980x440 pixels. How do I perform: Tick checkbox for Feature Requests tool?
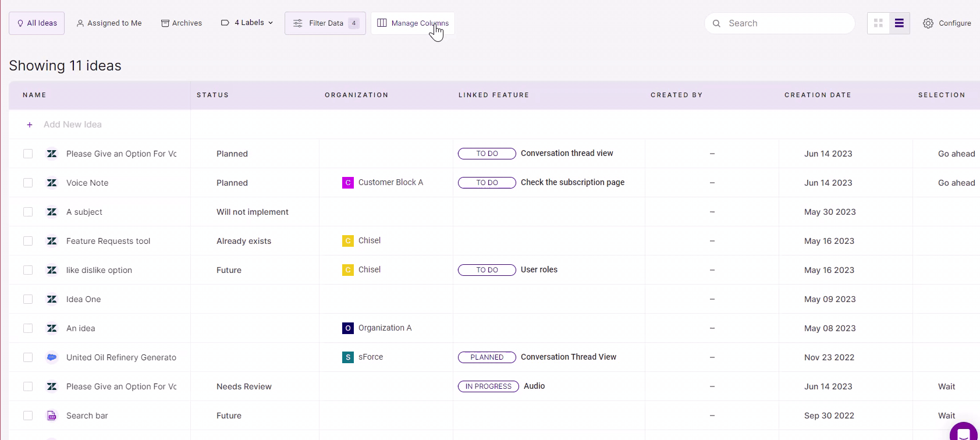(28, 241)
